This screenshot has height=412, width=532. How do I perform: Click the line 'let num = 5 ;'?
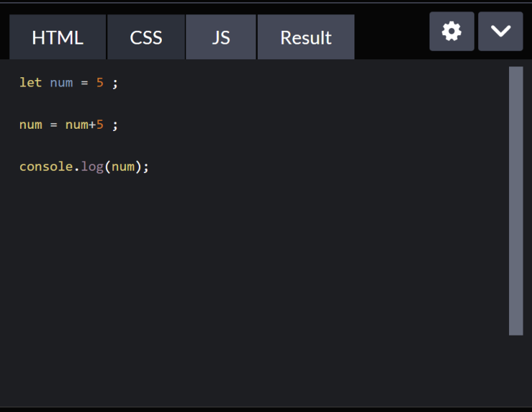click(69, 83)
